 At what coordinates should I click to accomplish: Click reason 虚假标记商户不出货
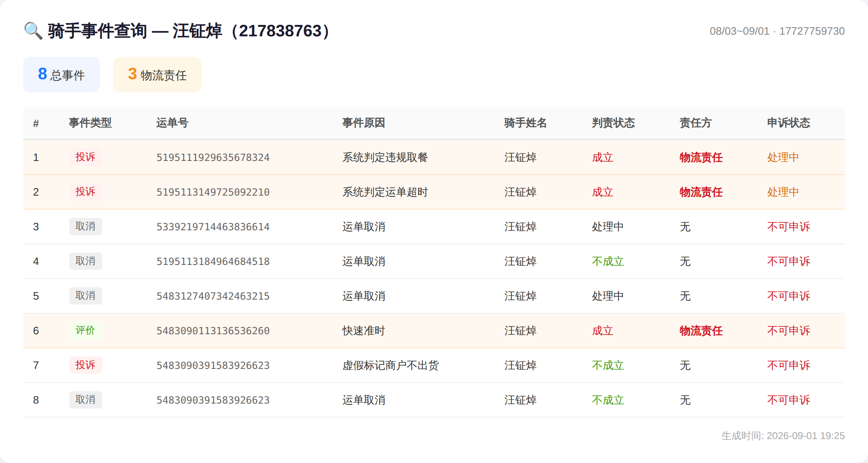pos(390,365)
